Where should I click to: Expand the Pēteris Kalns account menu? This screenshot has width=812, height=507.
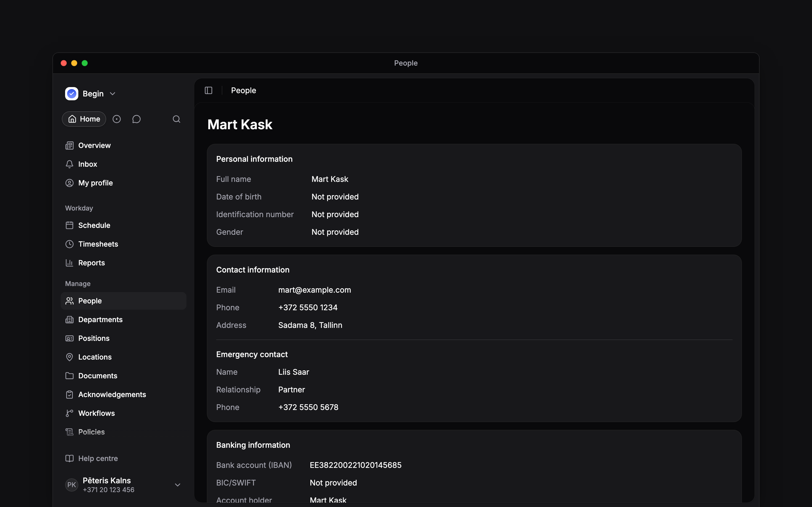(178, 485)
